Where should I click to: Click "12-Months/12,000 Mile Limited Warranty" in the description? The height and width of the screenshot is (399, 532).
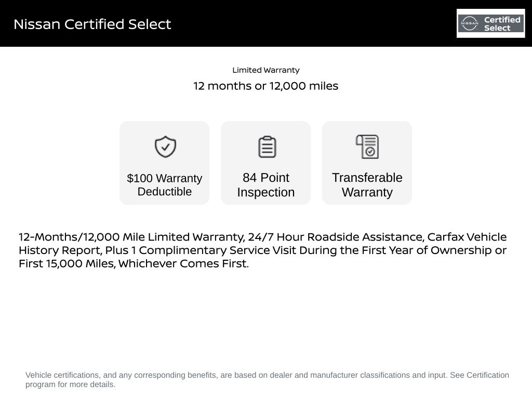[x=131, y=237]
